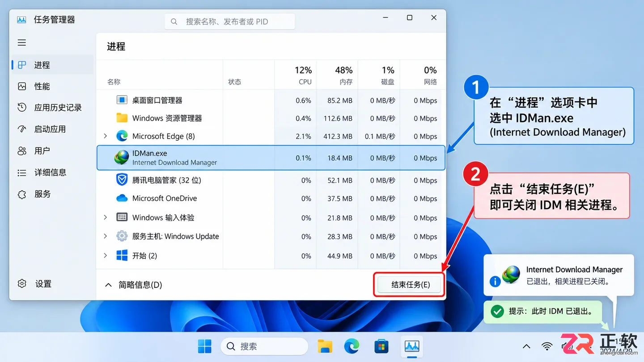The image size is (644, 362).
Task: Click the taskbar 搜索 box
Action: tap(264, 346)
